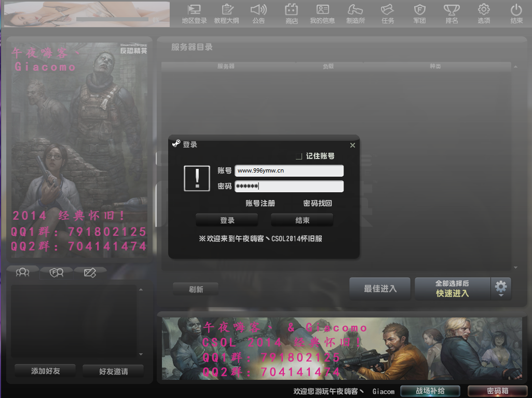Click the zombie poster thumbnail on left

pos(79,150)
